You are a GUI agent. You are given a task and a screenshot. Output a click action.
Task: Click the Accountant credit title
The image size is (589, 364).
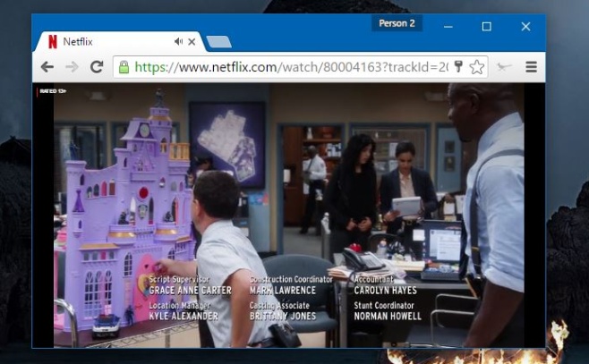[x=373, y=279]
